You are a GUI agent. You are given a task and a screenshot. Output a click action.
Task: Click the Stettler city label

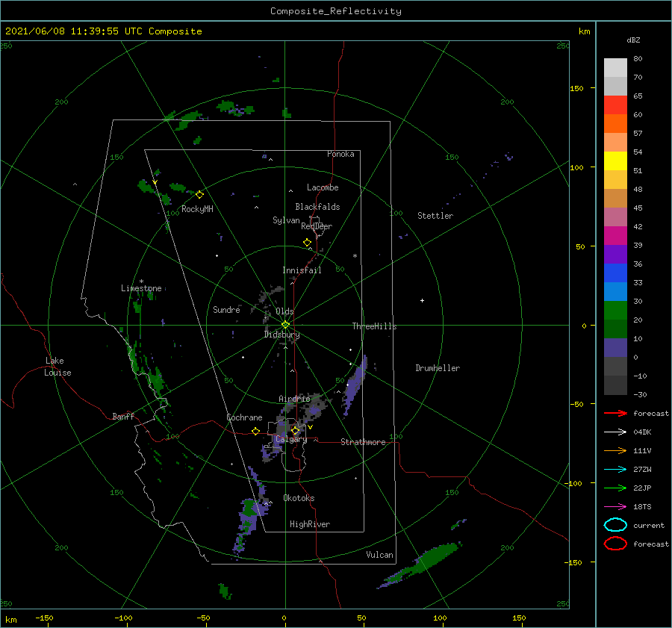(x=435, y=216)
